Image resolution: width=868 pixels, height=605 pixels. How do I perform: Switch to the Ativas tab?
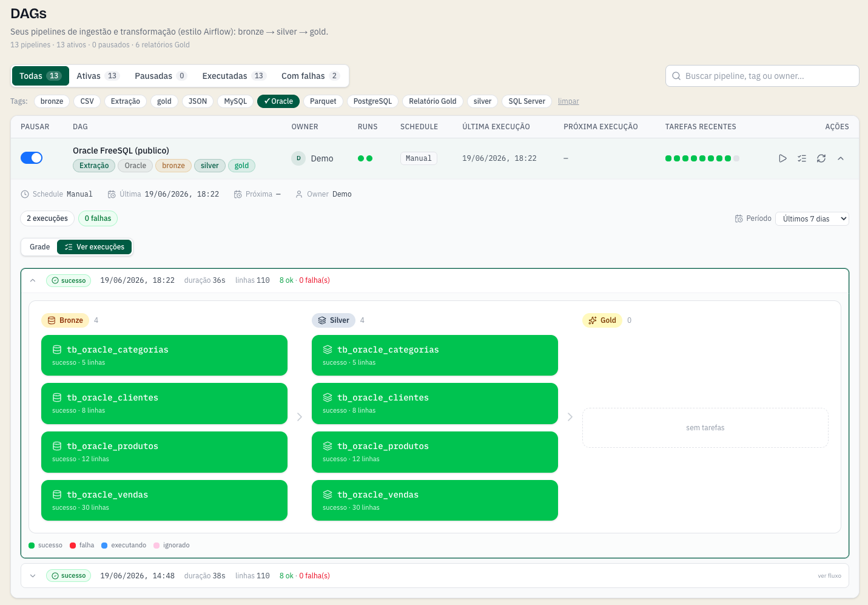(x=98, y=76)
